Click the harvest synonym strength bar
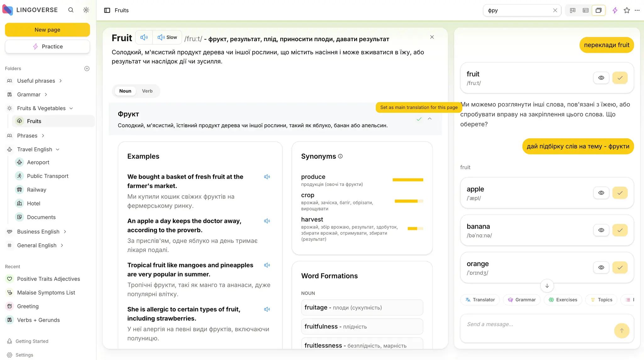 (x=415, y=229)
